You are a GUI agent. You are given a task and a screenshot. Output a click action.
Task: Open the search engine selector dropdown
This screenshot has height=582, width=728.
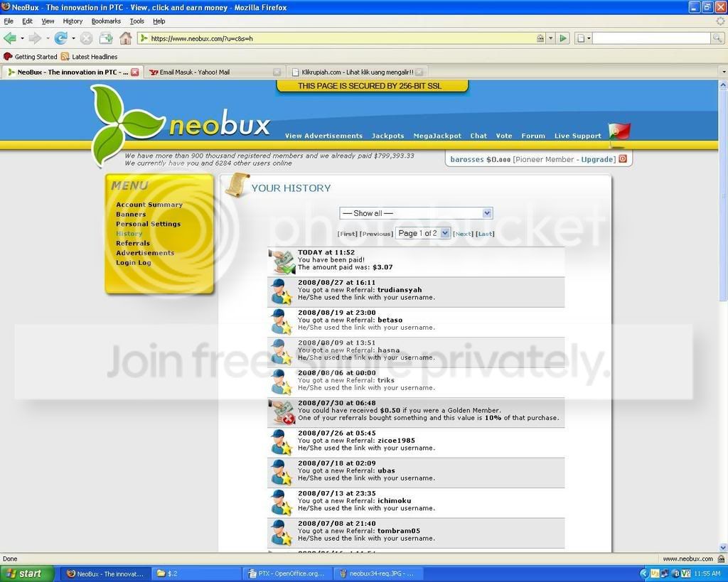point(583,38)
